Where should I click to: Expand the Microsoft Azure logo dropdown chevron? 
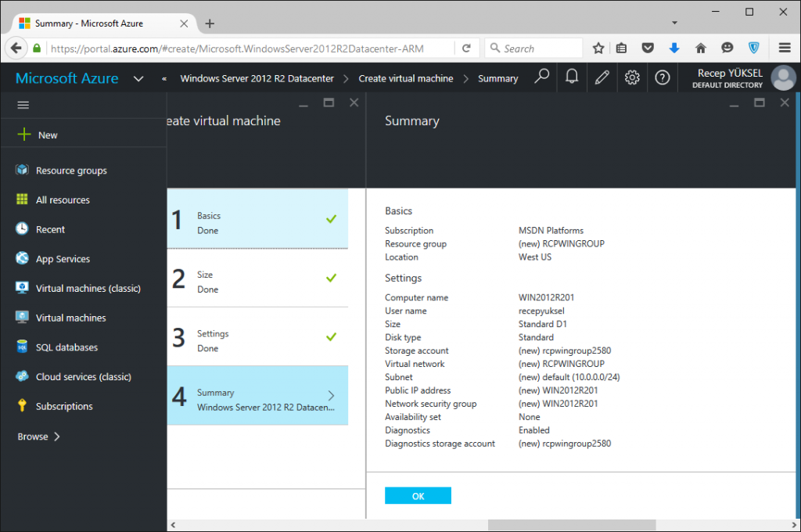tap(138, 79)
